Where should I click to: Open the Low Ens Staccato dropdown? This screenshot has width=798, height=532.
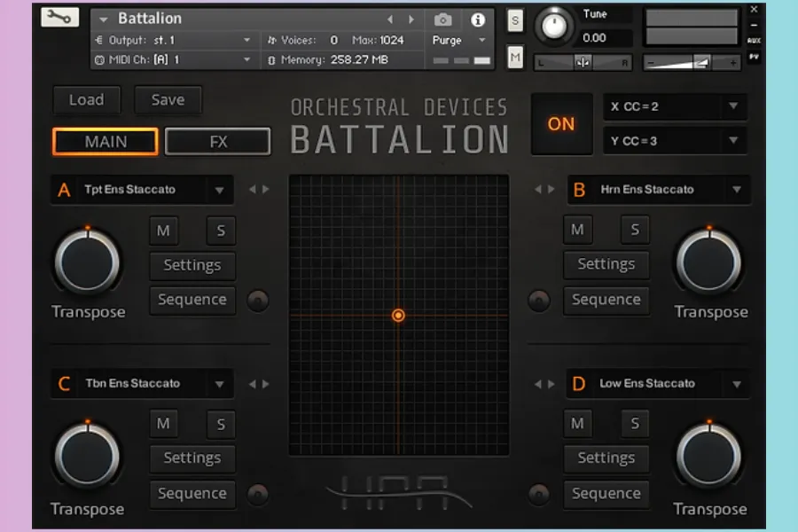coord(736,384)
